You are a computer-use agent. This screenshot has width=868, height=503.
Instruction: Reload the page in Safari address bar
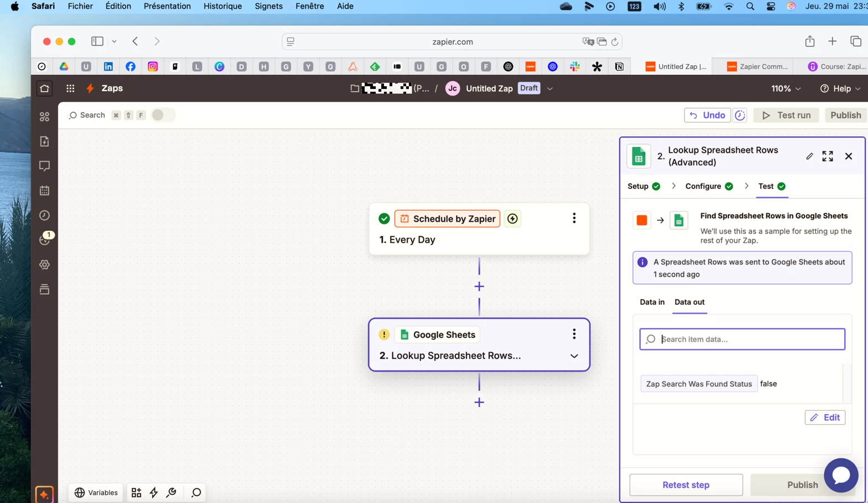coord(614,42)
